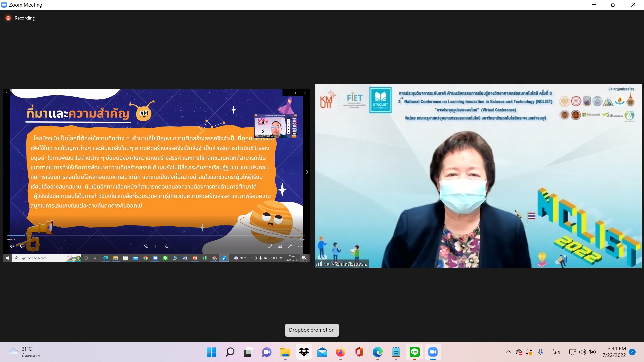Image resolution: width=644 pixels, height=362 pixels.
Task: Open the video player three-dots more menu
Action: [300, 246]
